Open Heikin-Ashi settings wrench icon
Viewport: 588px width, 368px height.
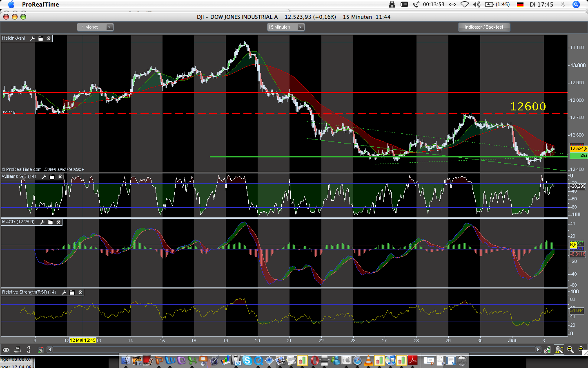click(x=33, y=38)
